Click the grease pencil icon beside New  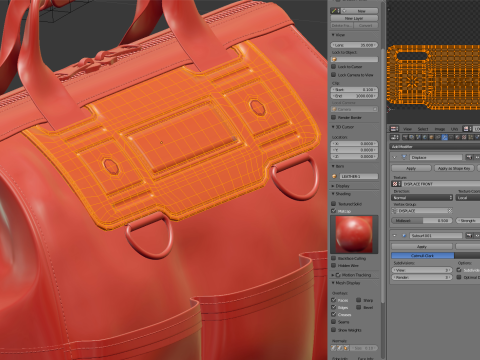(x=335, y=11)
